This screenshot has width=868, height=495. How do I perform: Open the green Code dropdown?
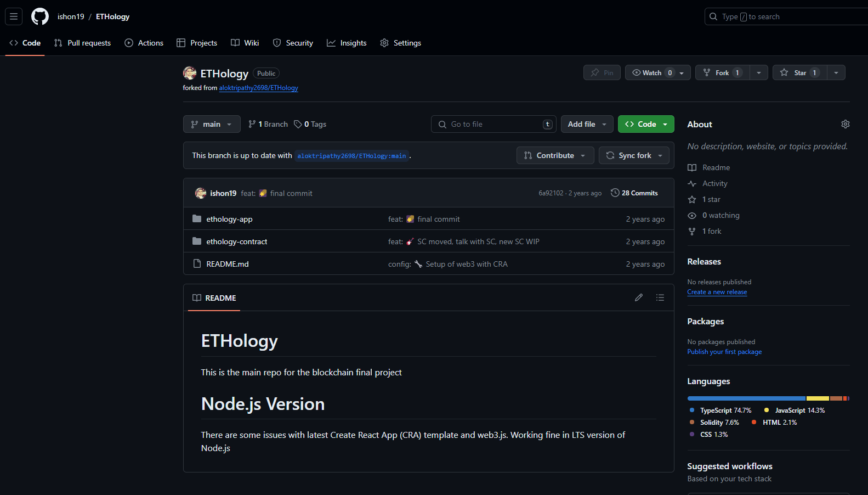(x=646, y=124)
